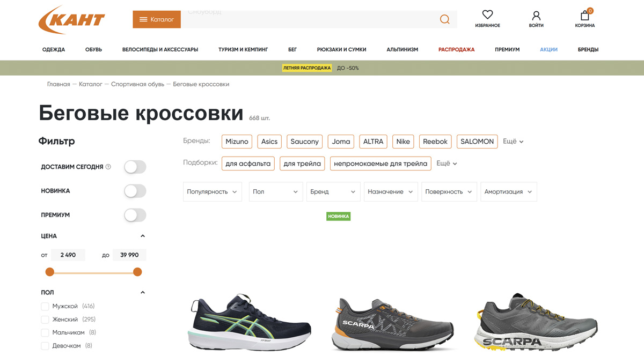The image size is (644, 356).
Task: Select the ALTRA brand chip
Action: (x=374, y=142)
